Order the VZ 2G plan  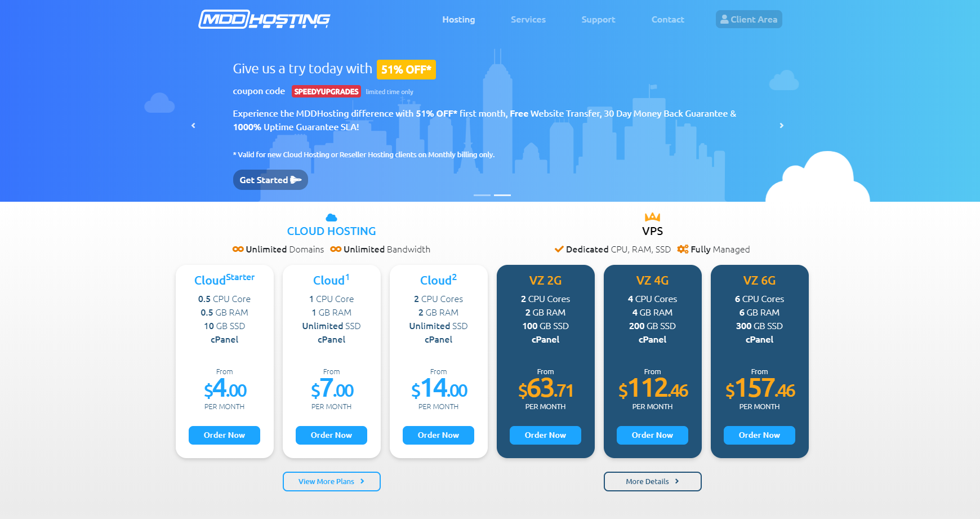coord(545,435)
